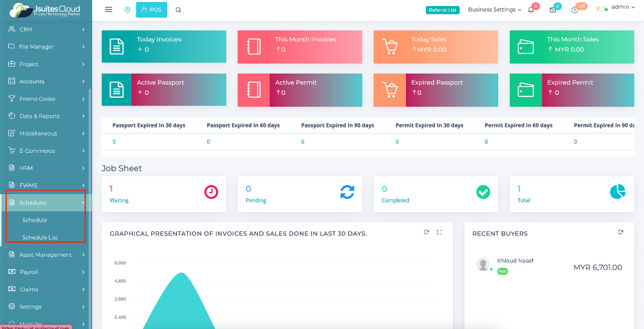Click the Today Invoices summary card

coord(164,45)
